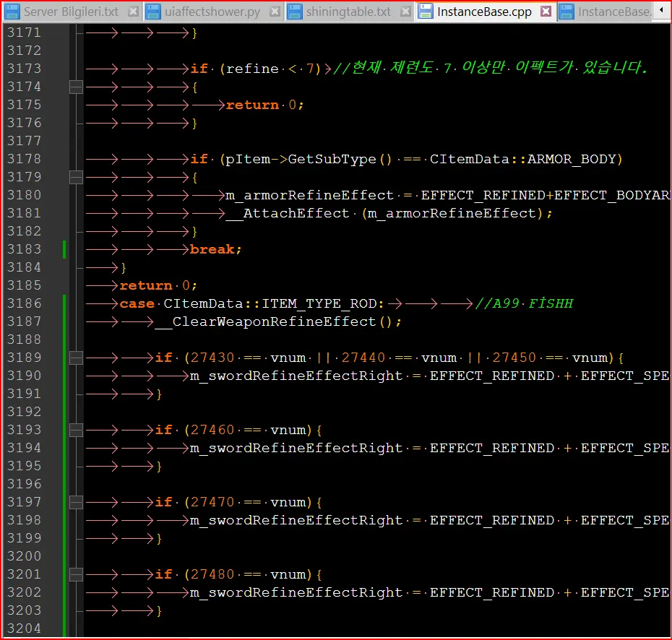
Task: Collapse the fold block at line 3174
Action: (76, 87)
